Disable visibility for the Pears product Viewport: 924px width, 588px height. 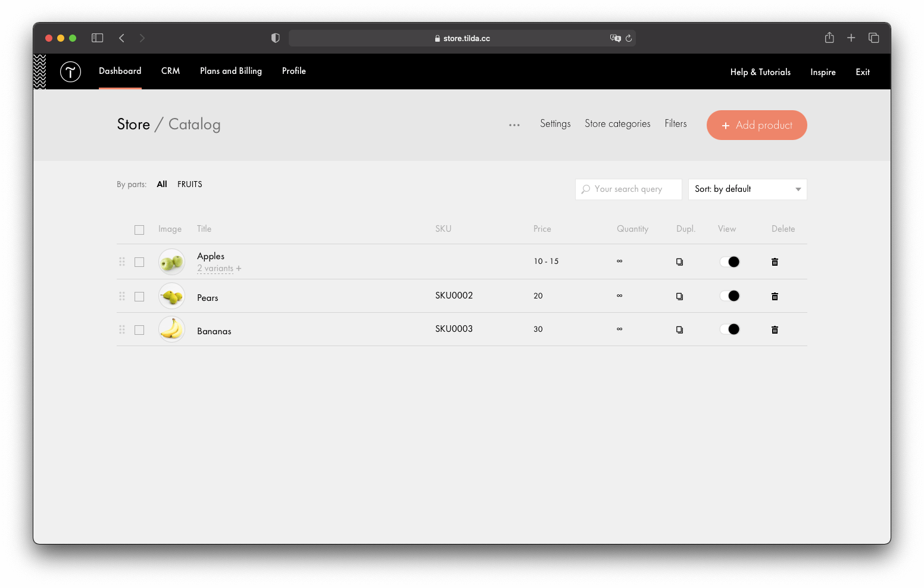(x=729, y=295)
